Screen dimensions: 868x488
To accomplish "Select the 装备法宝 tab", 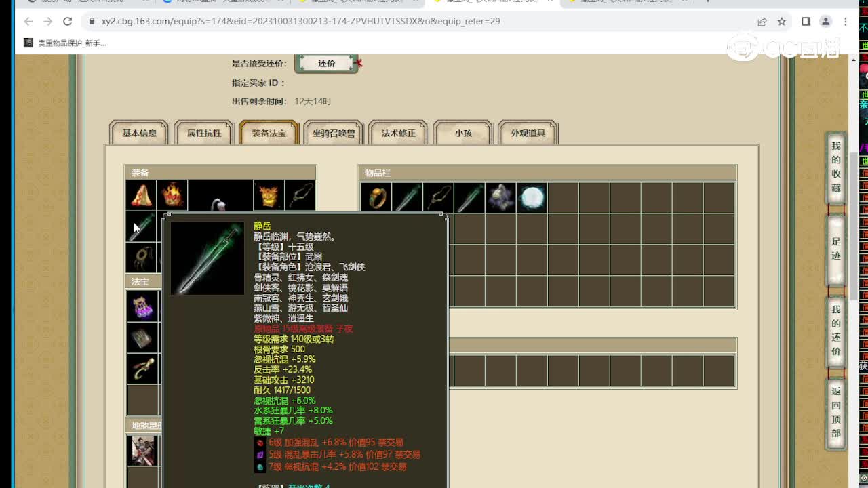I will [x=269, y=133].
